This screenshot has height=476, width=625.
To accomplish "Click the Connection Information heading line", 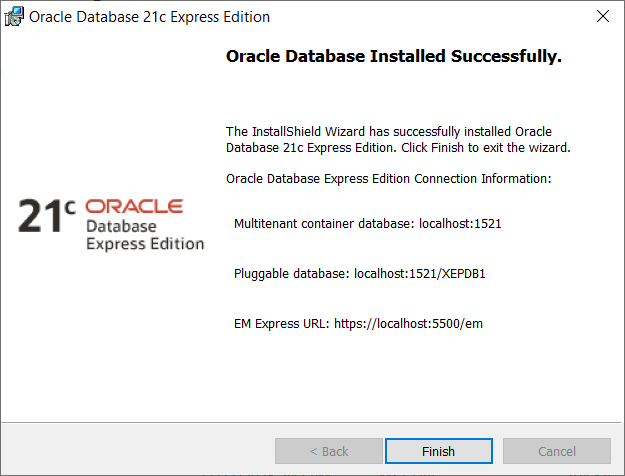I will pos(389,179).
